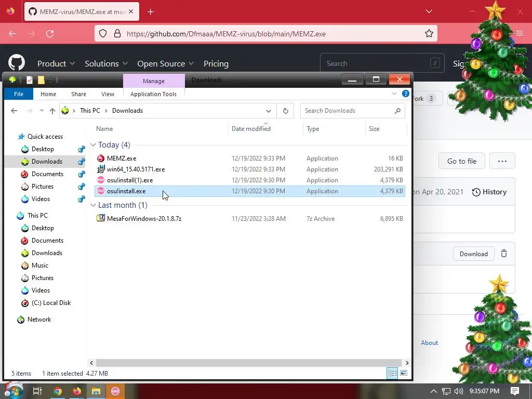Open Downloads under This PC

pos(47,253)
